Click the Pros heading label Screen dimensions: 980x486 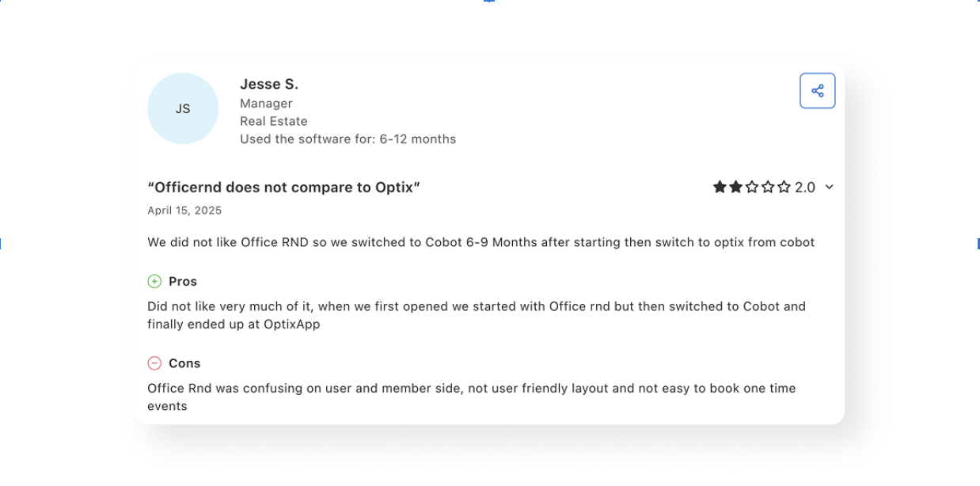[x=183, y=281]
